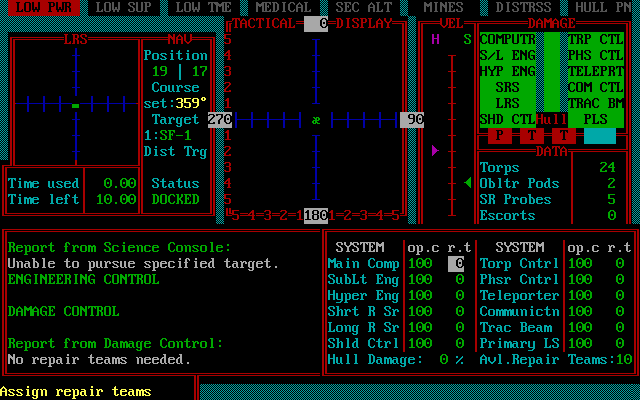The height and width of the screenshot is (400, 640).
Task: Click Avl.Repair Teams:10 readout
Action: coord(556,360)
